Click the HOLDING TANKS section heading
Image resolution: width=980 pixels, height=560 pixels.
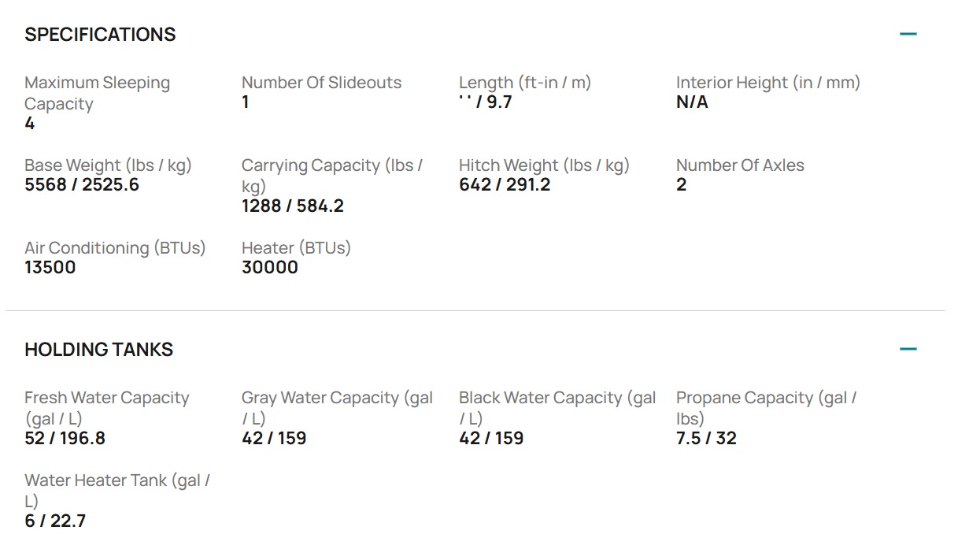pyautogui.click(x=98, y=350)
